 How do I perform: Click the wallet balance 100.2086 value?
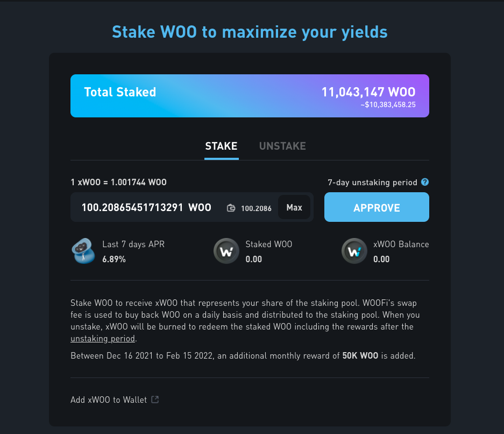(256, 208)
